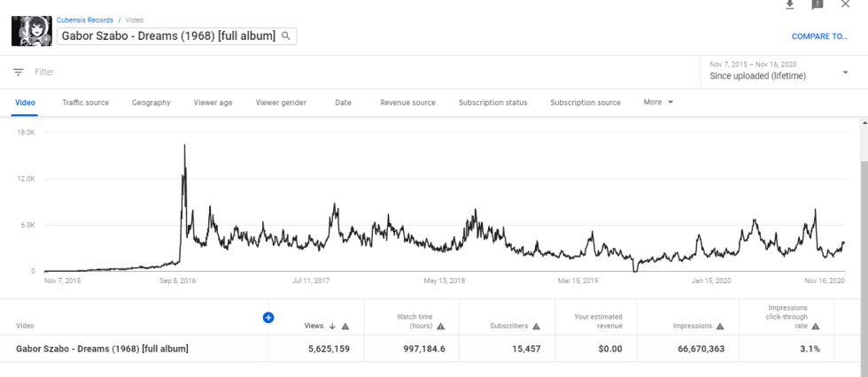The width and height of the screenshot is (868, 377).
Task: Click the download report icon
Action: [x=790, y=4]
